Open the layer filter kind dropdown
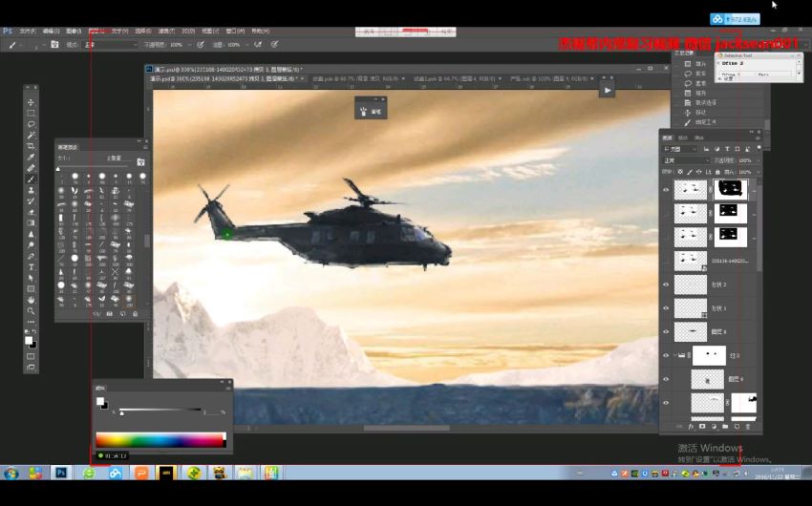The height and width of the screenshot is (506, 812). 680,149
